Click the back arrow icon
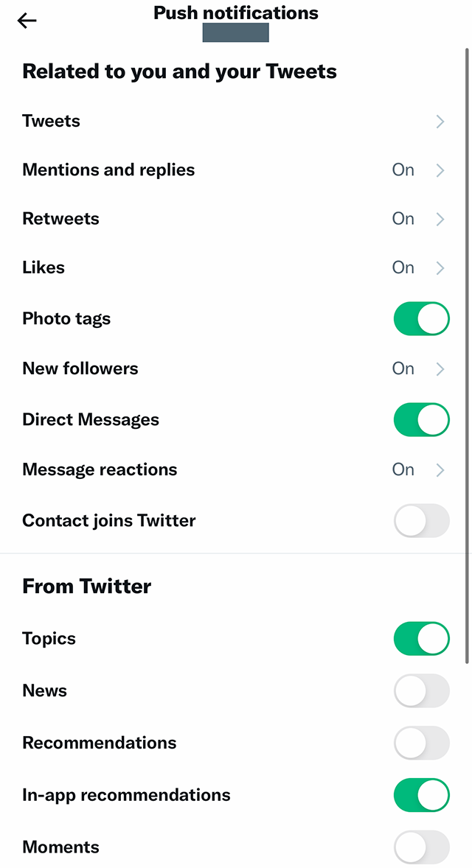The height and width of the screenshot is (868, 472). pos(27,21)
